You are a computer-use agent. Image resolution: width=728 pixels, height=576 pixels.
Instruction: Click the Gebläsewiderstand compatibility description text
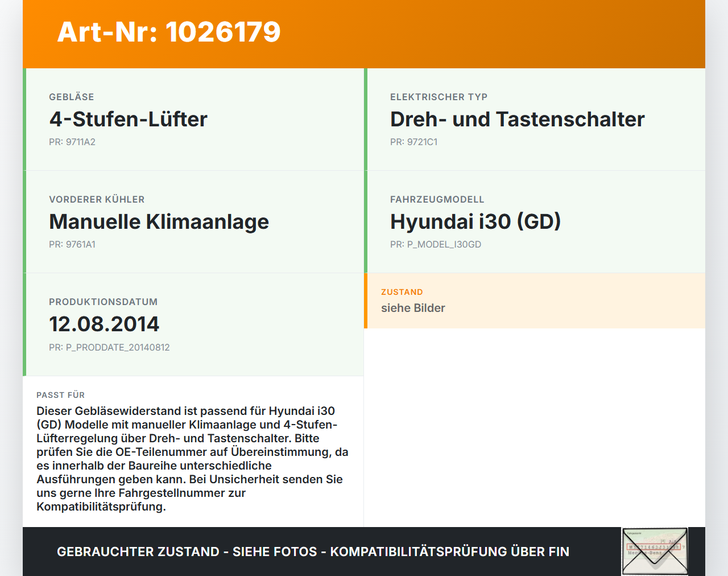pyautogui.click(x=192, y=459)
